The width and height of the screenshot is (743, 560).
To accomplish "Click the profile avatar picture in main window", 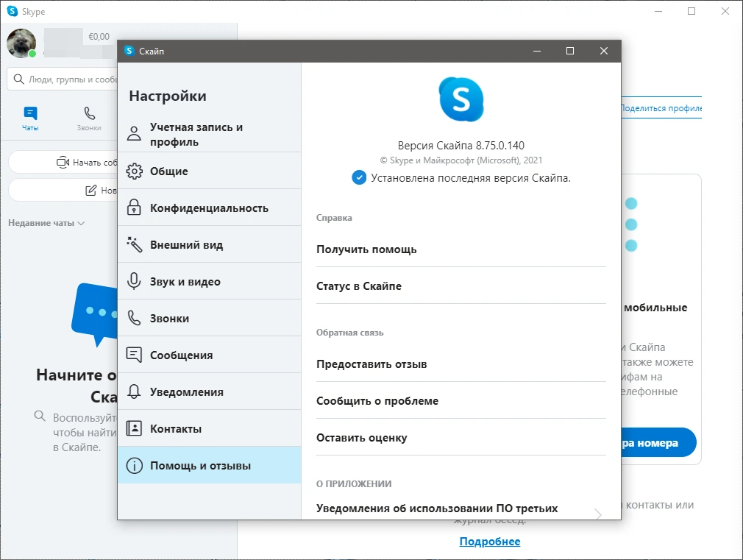I will point(21,43).
